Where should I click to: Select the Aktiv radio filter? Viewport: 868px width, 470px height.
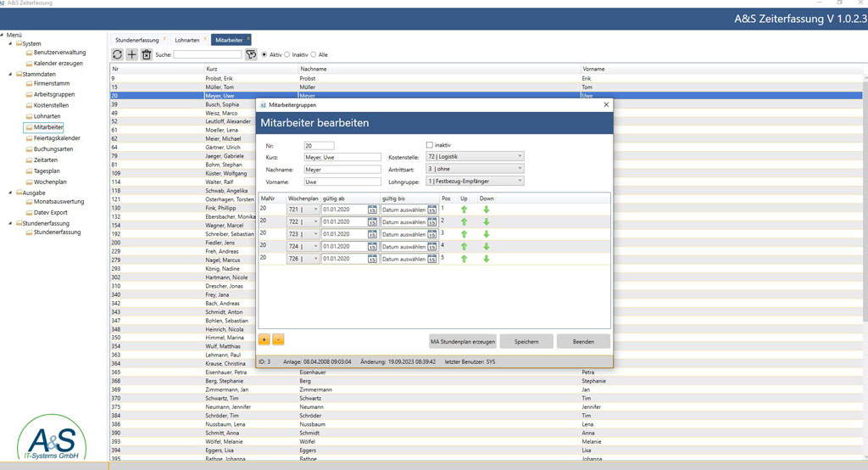[264, 54]
